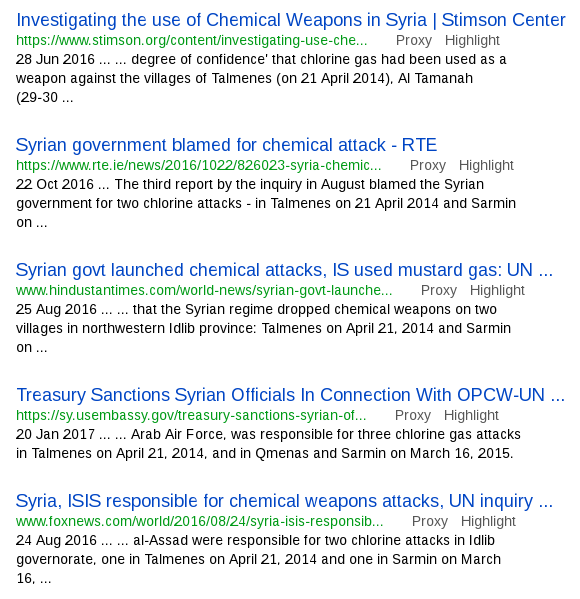Select Highlight for the Fox News result

click(488, 521)
